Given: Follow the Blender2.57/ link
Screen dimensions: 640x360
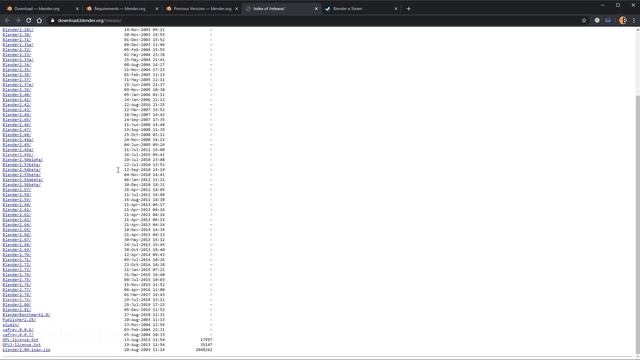Looking at the screenshot, I should 17,190.
